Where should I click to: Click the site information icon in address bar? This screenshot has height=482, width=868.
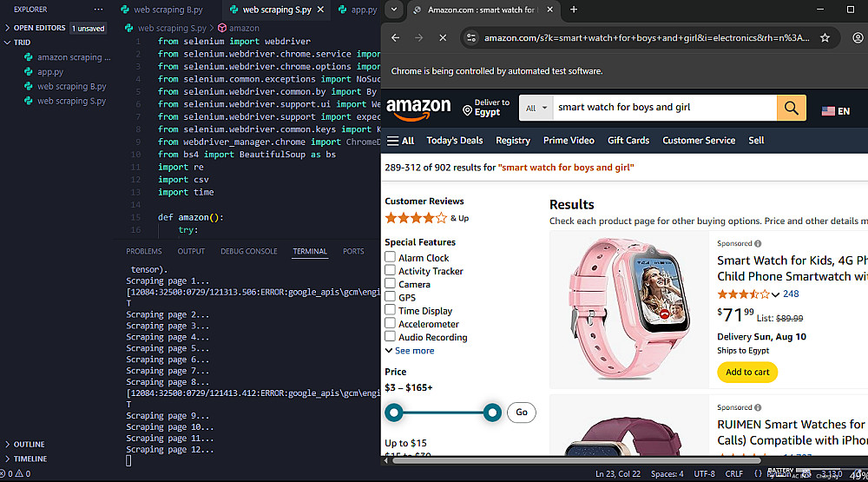pos(471,37)
